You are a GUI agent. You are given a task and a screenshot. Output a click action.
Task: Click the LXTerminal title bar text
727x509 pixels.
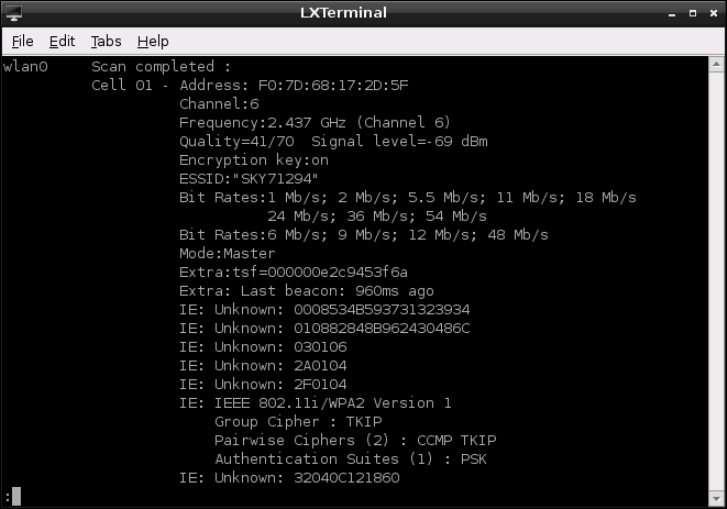point(343,14)
